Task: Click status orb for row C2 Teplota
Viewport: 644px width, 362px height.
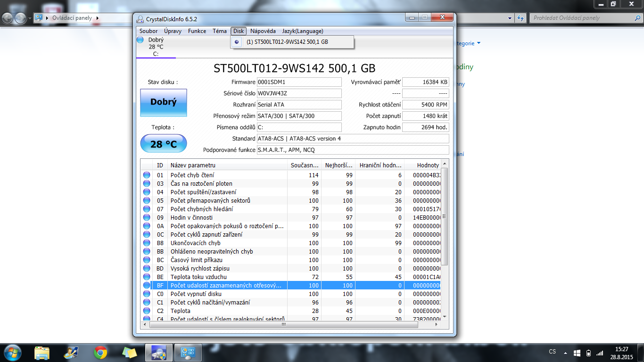Action: coord(147,311)
